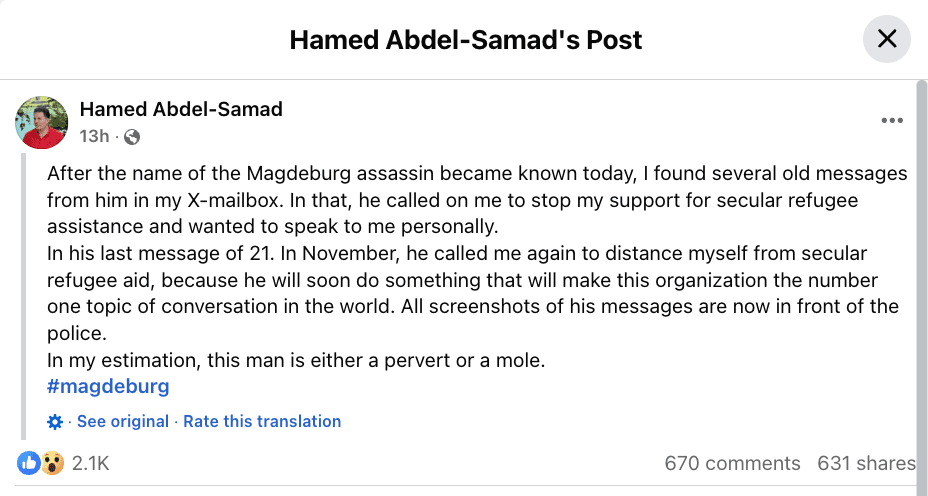The width and height of the screenshot is (928, 496).
Task: Click See original to show untranslated post
Action: (123, 422)
